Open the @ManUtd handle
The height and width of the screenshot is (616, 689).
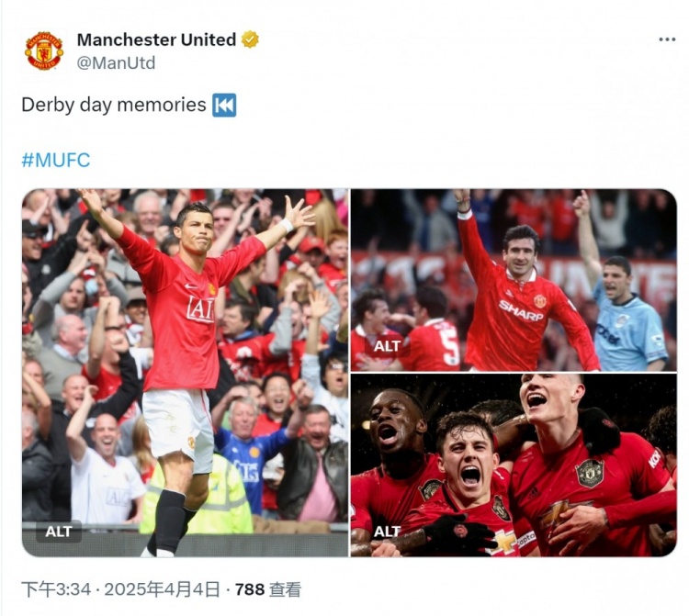tap(116, 62)
